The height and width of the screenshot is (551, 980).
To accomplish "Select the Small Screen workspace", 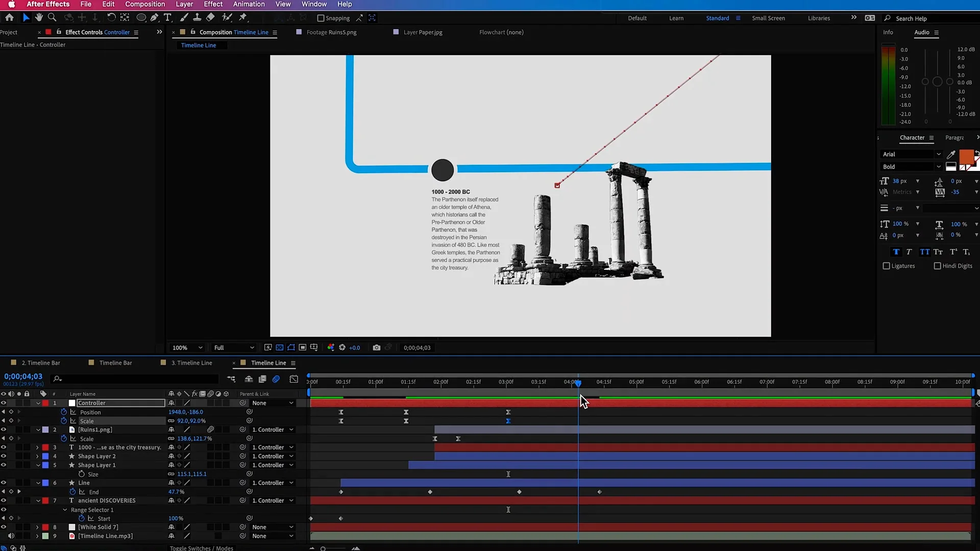I will 768,18.
